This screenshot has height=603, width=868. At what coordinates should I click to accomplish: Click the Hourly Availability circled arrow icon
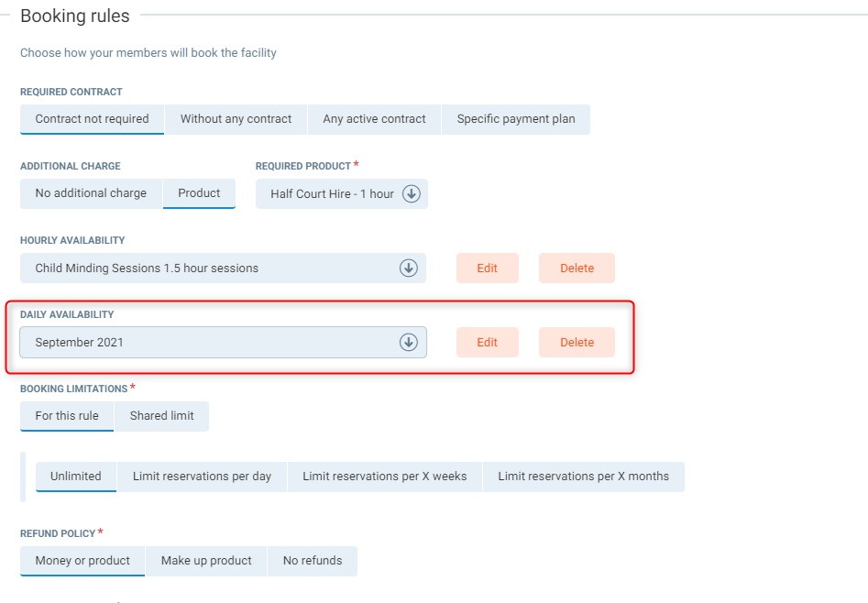[409, 269]
